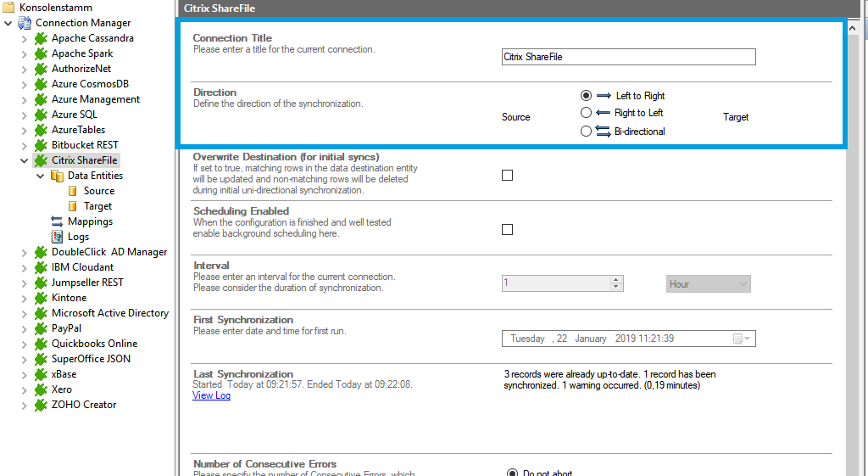Screen dimensions: 868x476
Task: Click the Logs document icon
Action: point(57,237)
